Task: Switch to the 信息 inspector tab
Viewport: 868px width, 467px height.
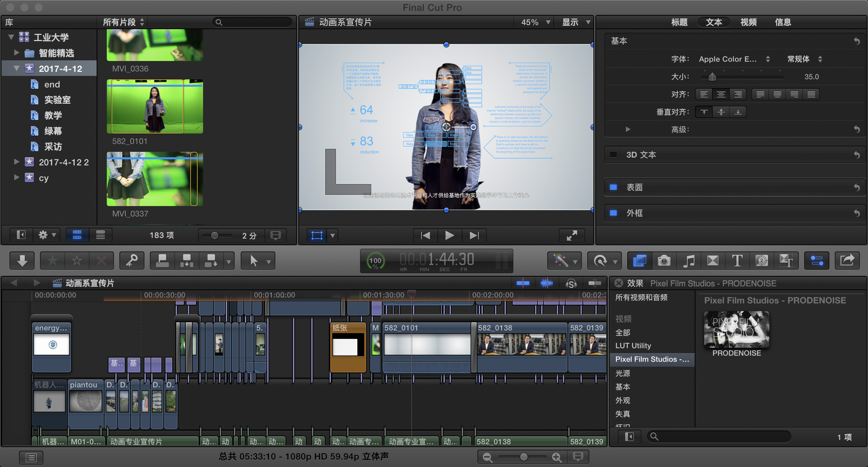Action: point(783,22)
